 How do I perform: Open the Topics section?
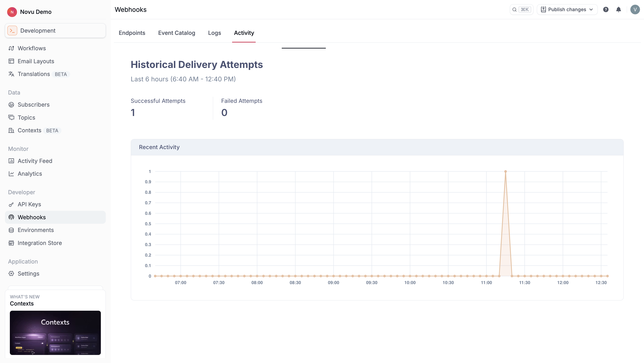(x=27, y=117)
